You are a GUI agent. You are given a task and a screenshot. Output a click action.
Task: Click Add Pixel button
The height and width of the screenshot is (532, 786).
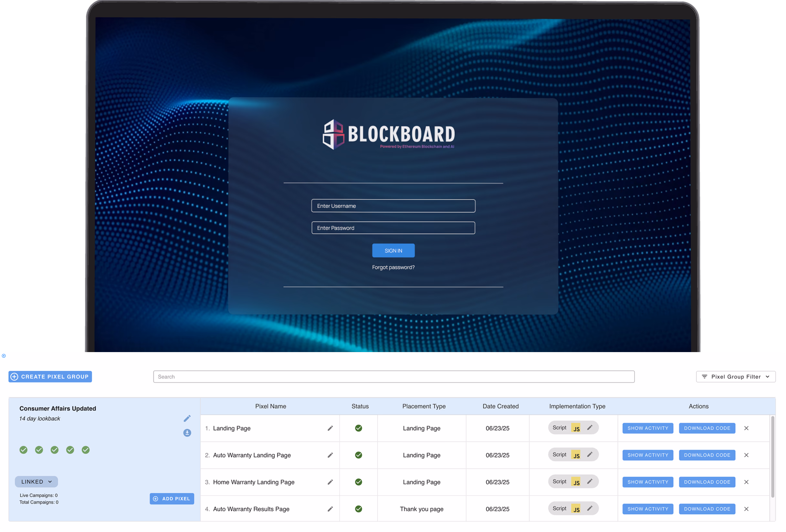[x=172, y=498]
